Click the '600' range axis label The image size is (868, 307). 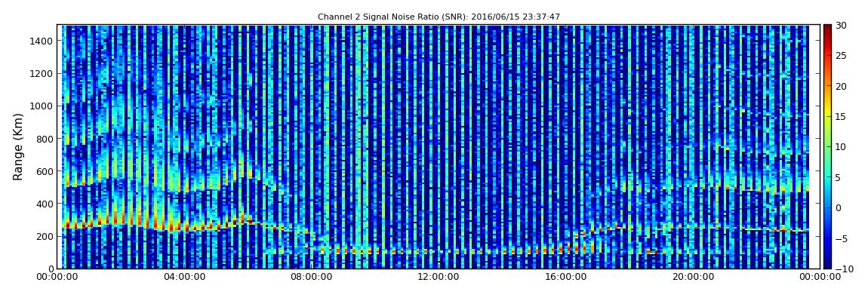45,171
